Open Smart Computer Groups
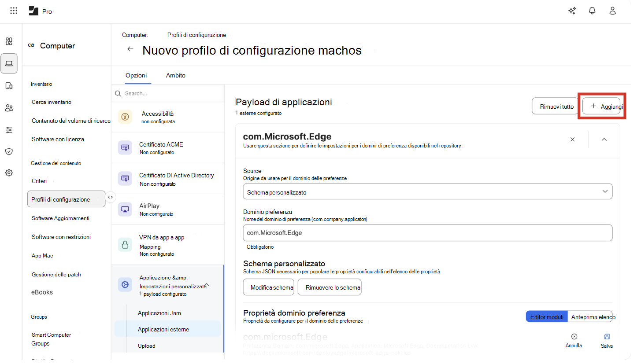The height and width of the screenshot is (364, 641). point(51,339)
